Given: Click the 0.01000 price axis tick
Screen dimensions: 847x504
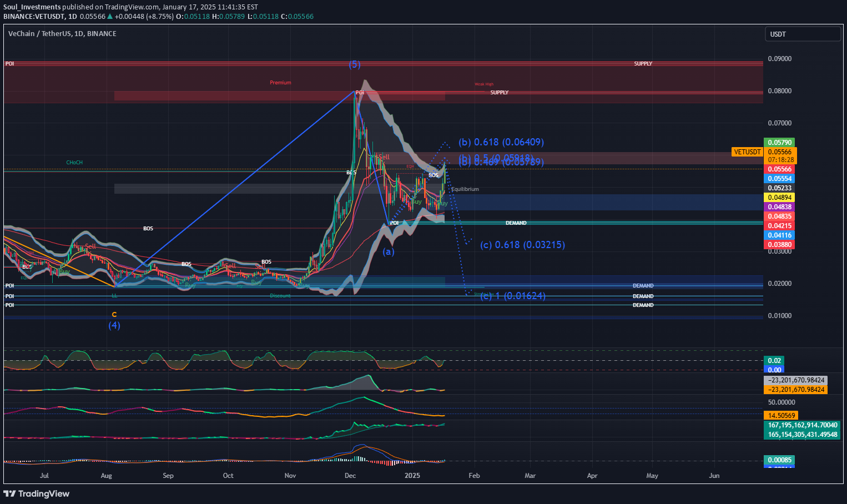Looking at the screenshot, I should [x=780, y=316].
